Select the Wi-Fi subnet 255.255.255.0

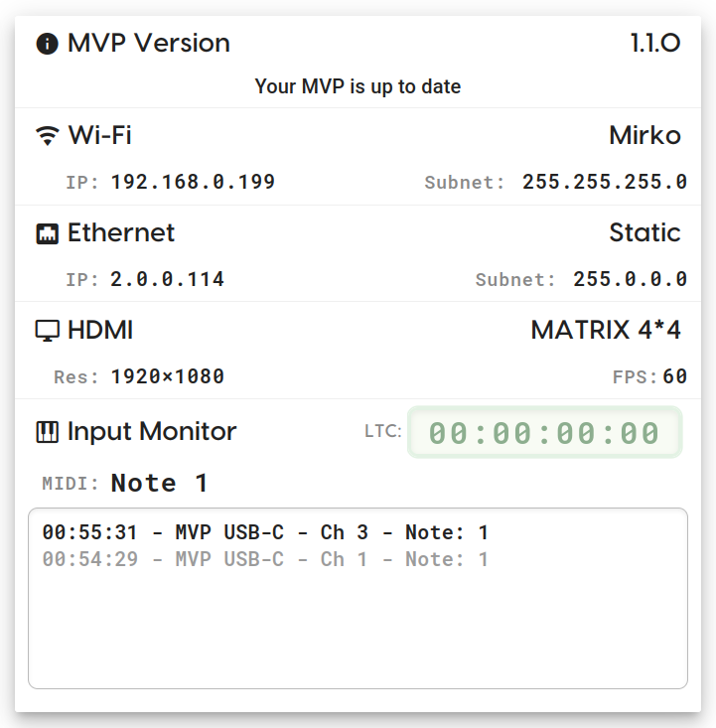[604, 183]
